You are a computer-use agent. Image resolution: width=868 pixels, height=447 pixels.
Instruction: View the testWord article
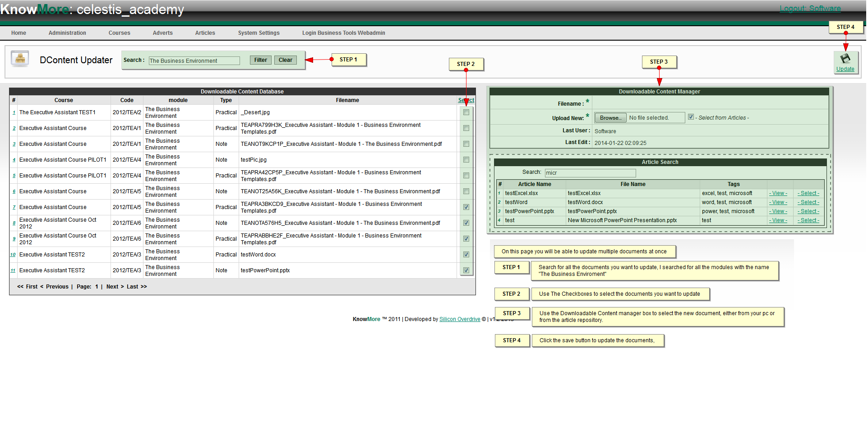[778, 202]
